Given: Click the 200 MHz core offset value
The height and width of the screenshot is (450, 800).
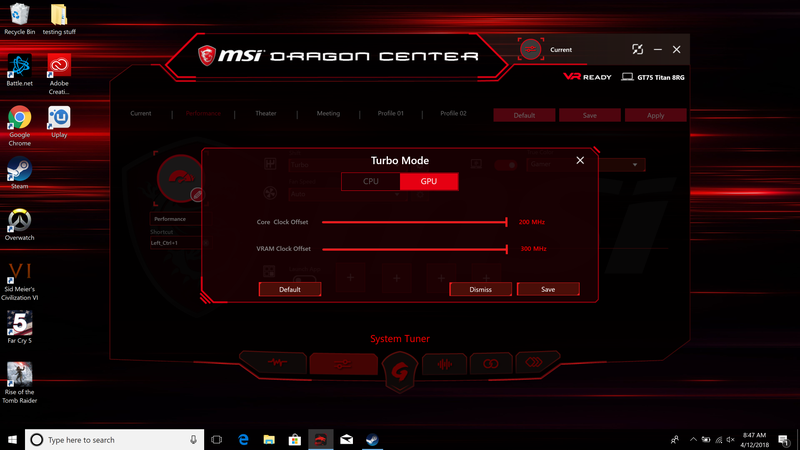Looking at the screenshot, I should pyautogui.click(x=532, y=222).
